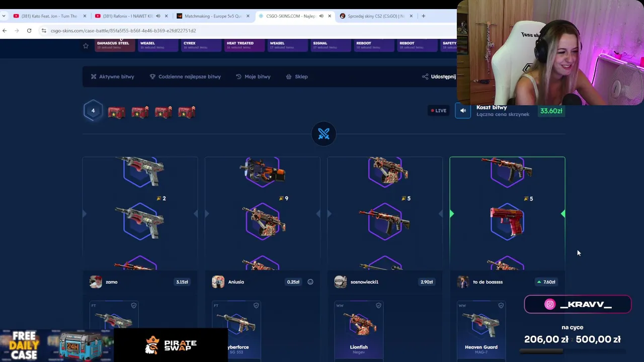Click the Cyberforce SG 553 skin card
644x362 pixels.
click(x=236, y=331)
